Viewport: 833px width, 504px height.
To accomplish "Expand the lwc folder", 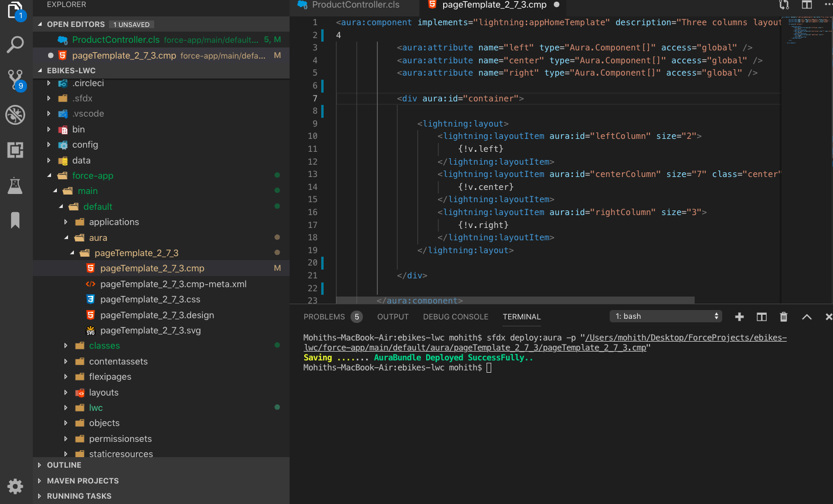I will pyautogui.click(x=66, y=408).
